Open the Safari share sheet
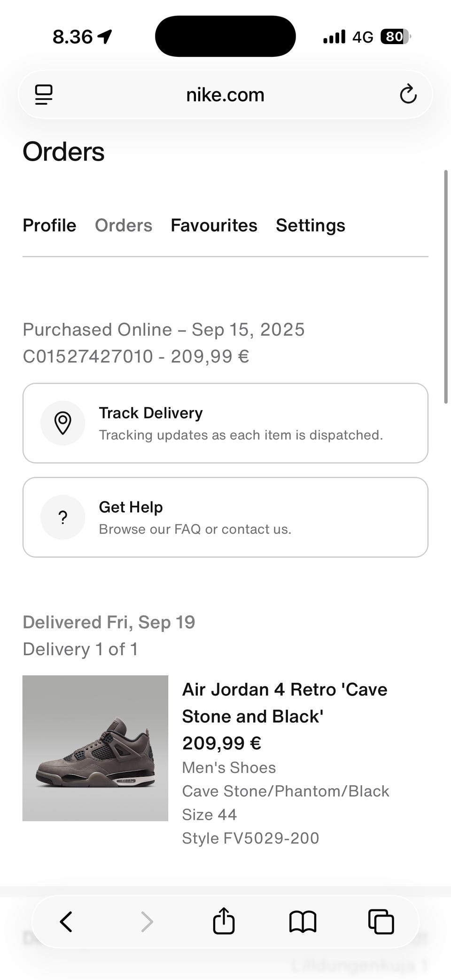The image size is (451, 980). 224,921
